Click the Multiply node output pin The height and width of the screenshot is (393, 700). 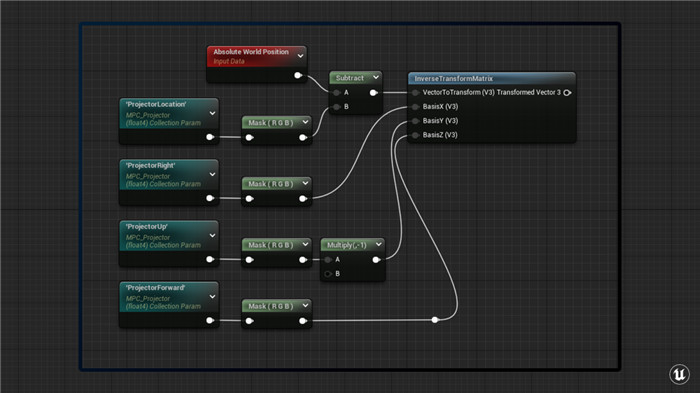[x=376, y=259]
